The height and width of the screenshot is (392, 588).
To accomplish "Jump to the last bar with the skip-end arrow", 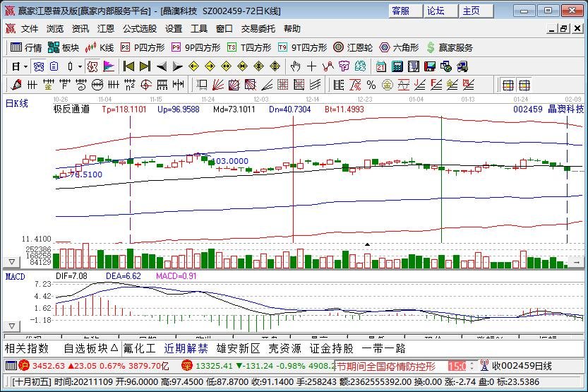I will [145, 66].
